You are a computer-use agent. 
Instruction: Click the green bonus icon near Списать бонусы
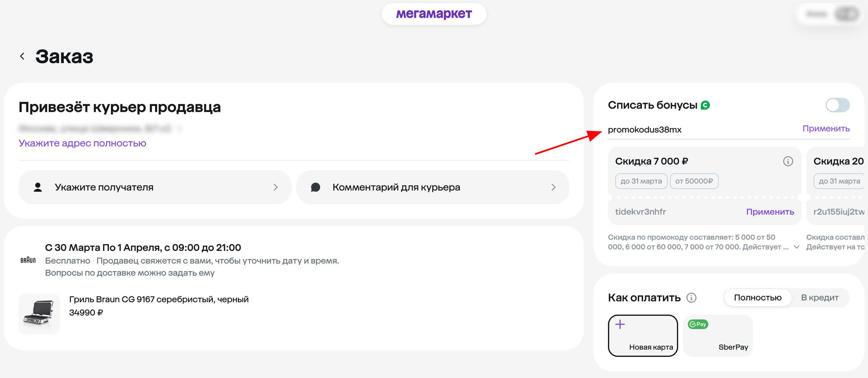(x=705, y=105)
